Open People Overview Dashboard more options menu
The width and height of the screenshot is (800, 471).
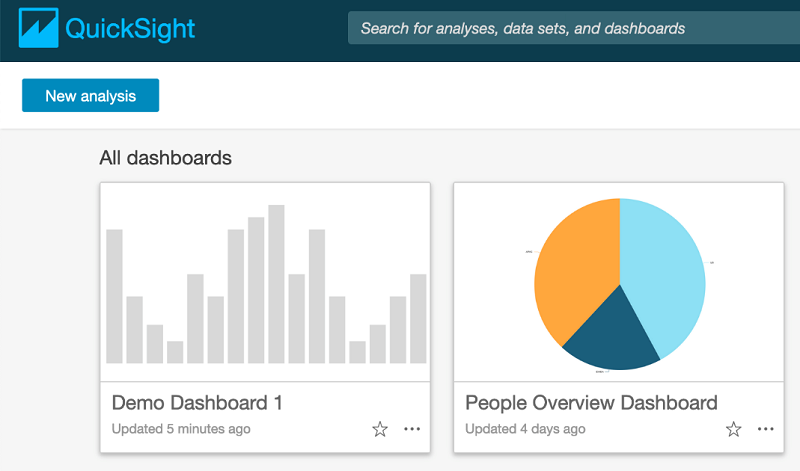pyautogui.click(x=765, y=429)
